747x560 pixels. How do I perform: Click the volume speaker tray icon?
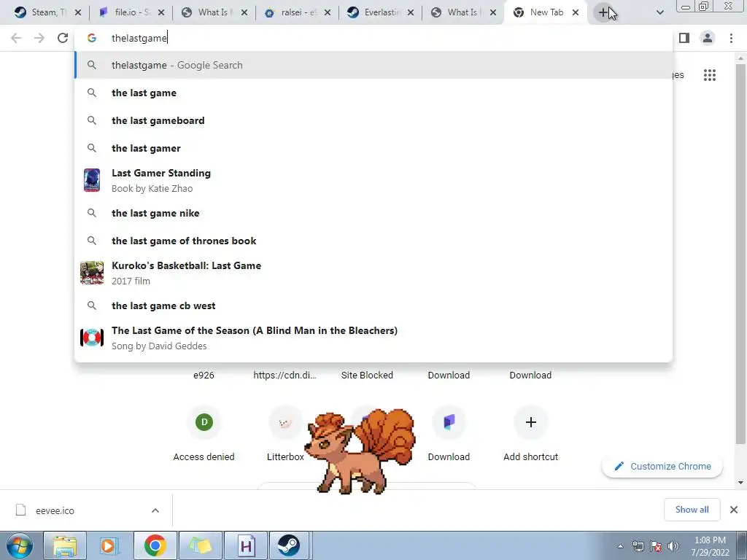(673, 546)
